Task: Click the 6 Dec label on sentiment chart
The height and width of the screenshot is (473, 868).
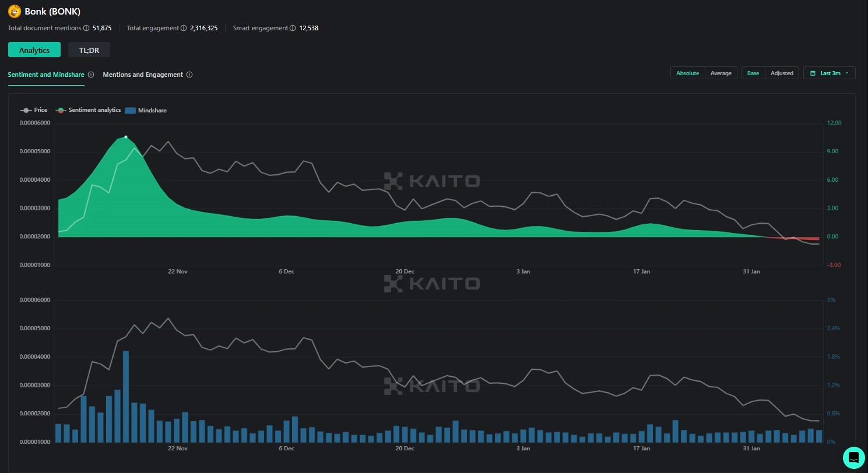Action: tap(286, 271)
